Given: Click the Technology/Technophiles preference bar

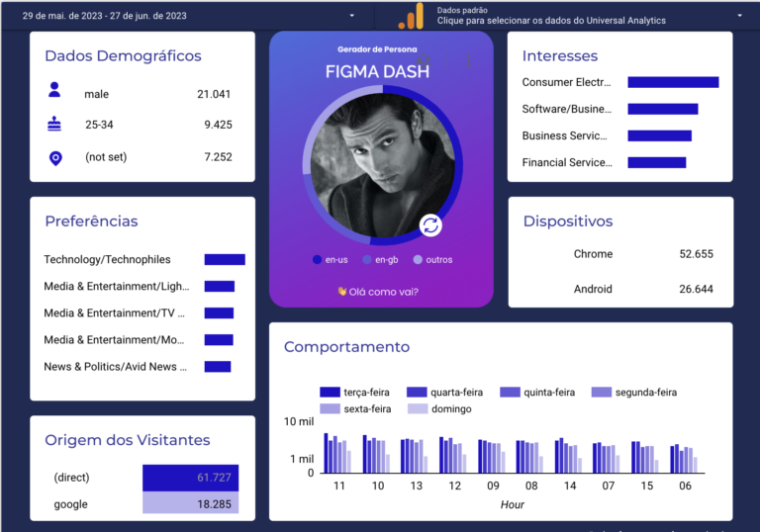Looking at the screenshot, I should click(x=225, y=260).
